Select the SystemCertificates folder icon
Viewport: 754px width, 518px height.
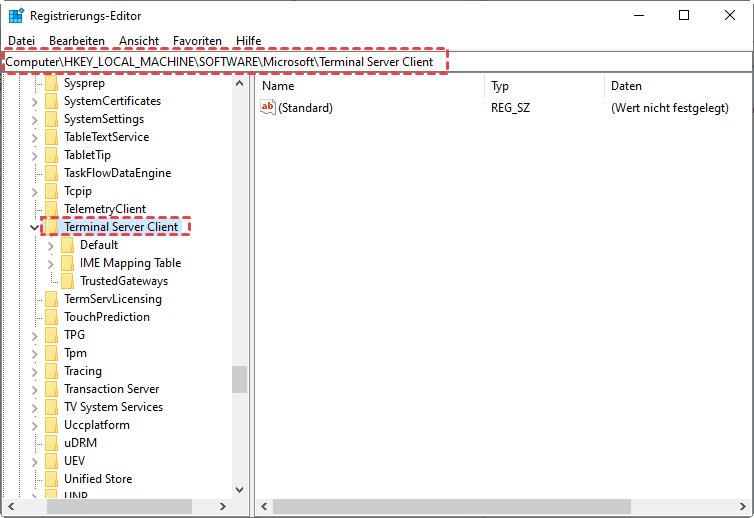[x=51, y=101]
